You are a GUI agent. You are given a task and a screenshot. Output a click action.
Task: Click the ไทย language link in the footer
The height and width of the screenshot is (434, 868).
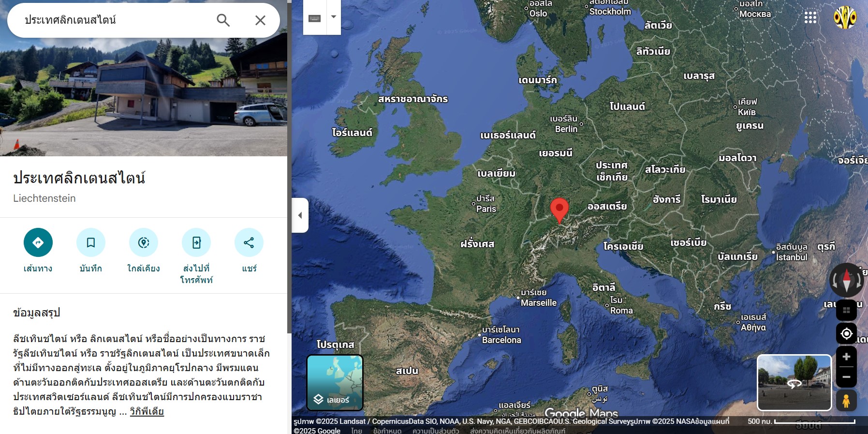click(357, 431)
